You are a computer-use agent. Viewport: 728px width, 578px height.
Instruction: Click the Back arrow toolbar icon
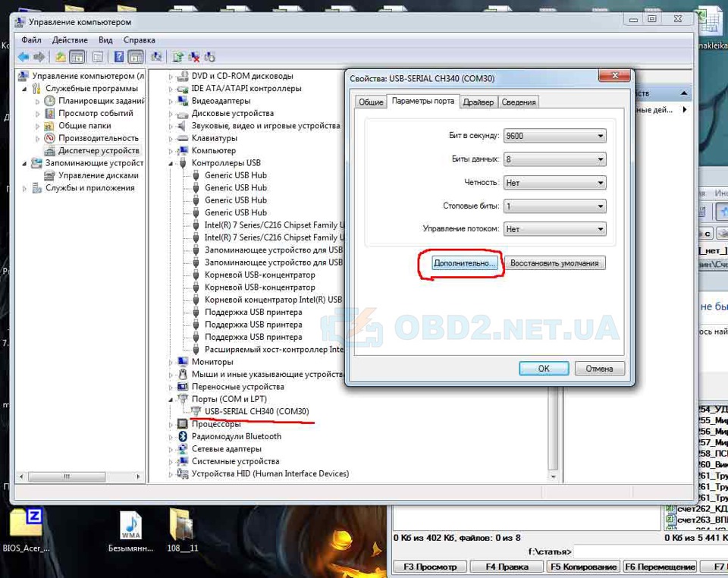[24, 57]
